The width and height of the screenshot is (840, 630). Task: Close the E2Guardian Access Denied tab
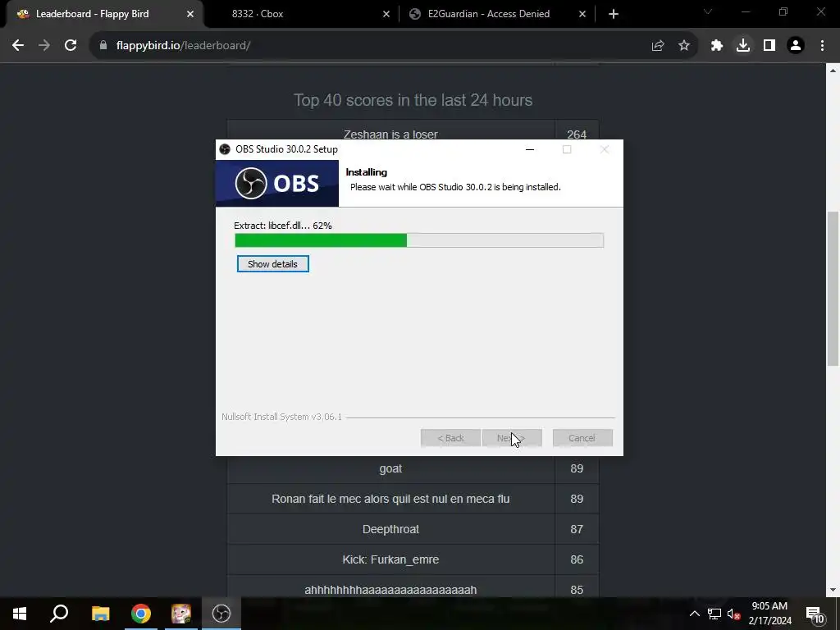[x=582, y=14]
